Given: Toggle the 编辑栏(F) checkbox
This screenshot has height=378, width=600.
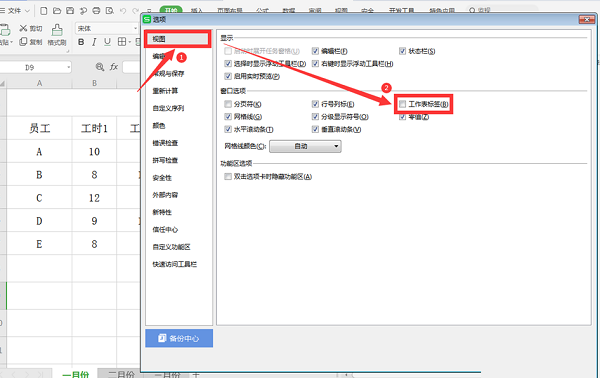Looking at the screenshot, I should pos(315,51).
